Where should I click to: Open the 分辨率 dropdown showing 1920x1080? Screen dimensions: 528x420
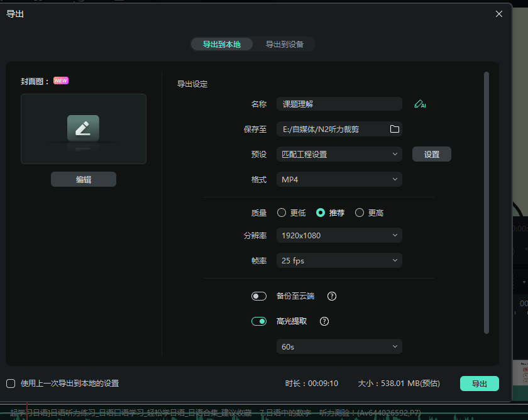point(339,235)
